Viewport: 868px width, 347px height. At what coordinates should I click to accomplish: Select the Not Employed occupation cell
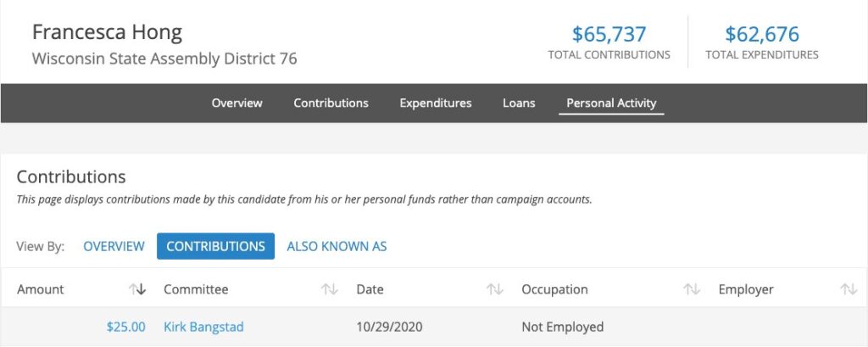[562, 327]
